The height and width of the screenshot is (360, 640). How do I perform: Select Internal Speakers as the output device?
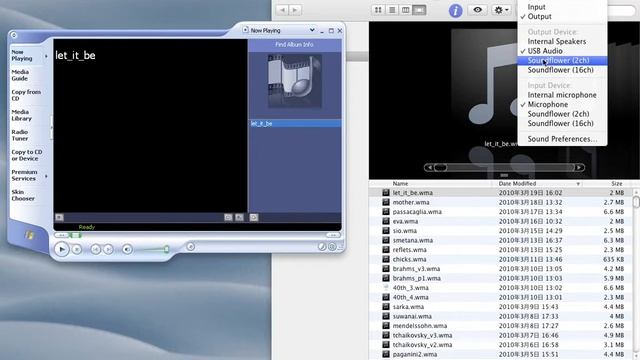562,41
